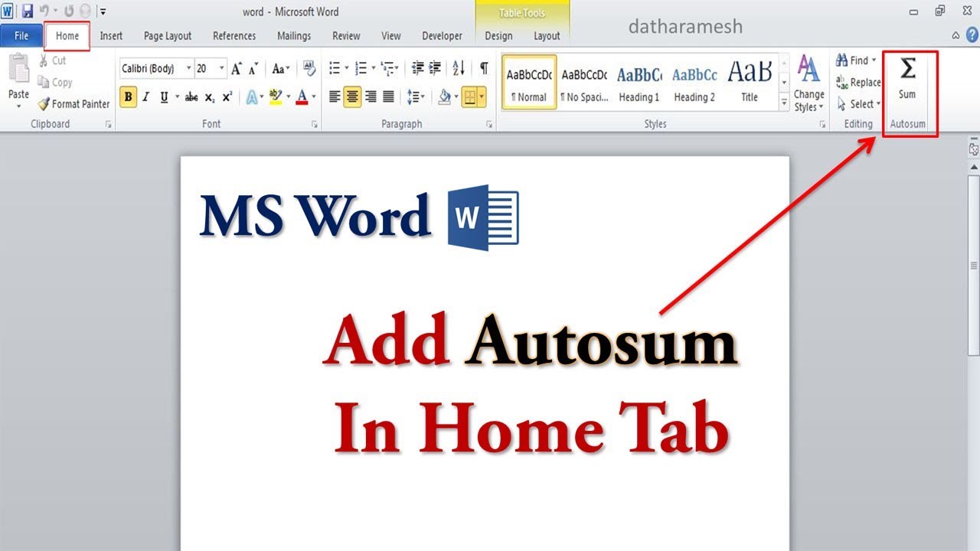The width and height of the screenshot is (980, 551).
Task: Click the Shading paint bucket
Action: [444, 97]
